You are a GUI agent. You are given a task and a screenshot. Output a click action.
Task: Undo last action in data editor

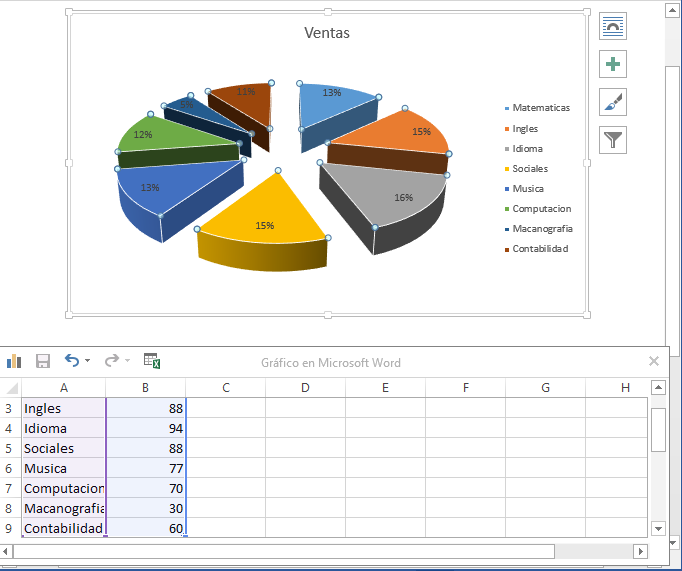(72, 361)
